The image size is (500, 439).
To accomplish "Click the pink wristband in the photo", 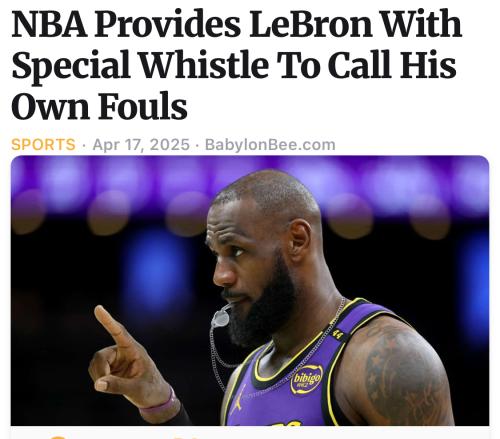I will 159,405.
